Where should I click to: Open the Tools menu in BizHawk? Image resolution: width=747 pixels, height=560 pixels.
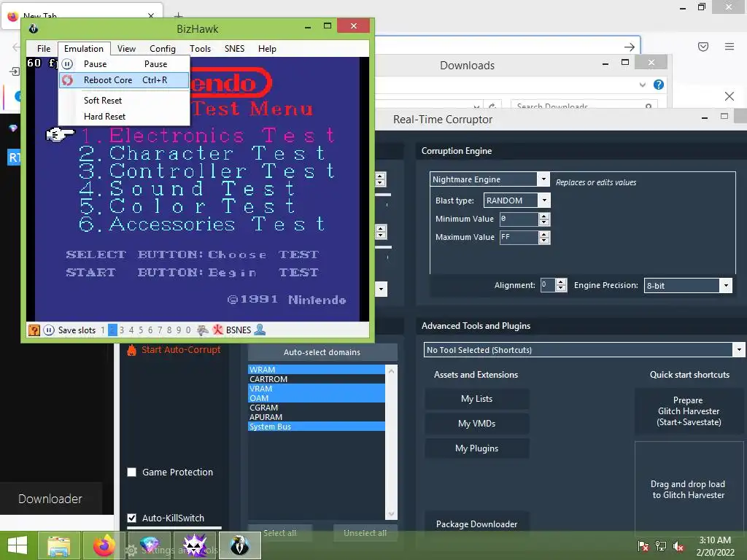(200, 49)
